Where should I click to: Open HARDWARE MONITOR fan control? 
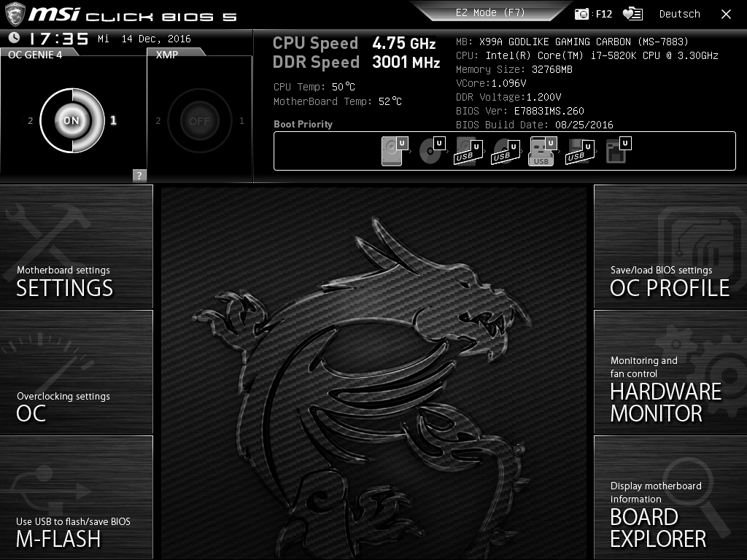[x=670, y=373]
